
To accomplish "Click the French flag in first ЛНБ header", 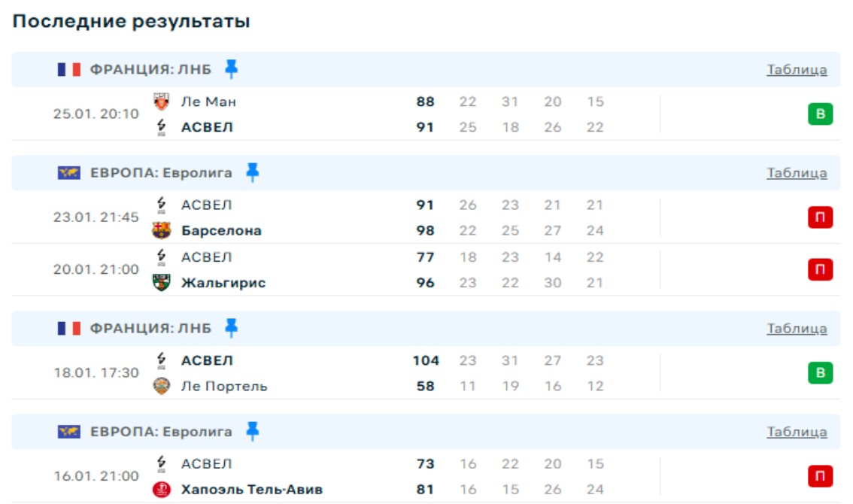I will [x=69, y=70].
